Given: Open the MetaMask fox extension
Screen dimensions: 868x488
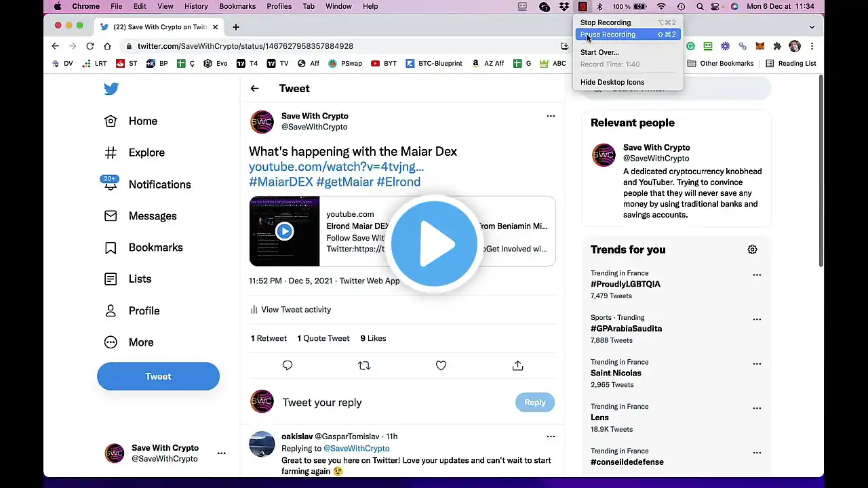Looking at the screenshot, I should [x=760, y=46].
